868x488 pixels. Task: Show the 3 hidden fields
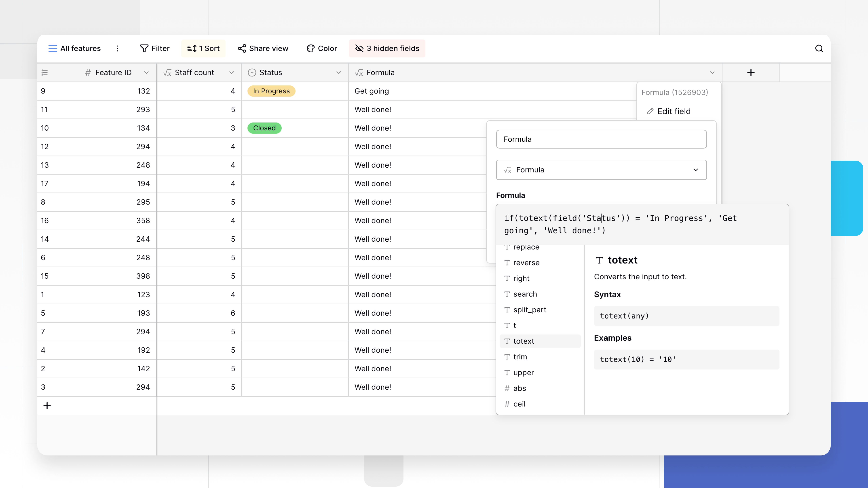[x=387, y=48]
